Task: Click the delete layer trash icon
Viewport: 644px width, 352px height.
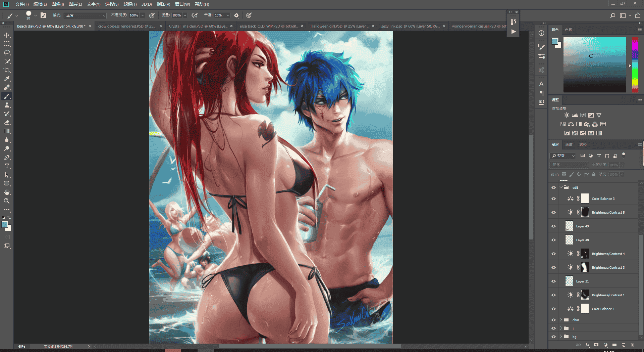Action: (632, 345)
